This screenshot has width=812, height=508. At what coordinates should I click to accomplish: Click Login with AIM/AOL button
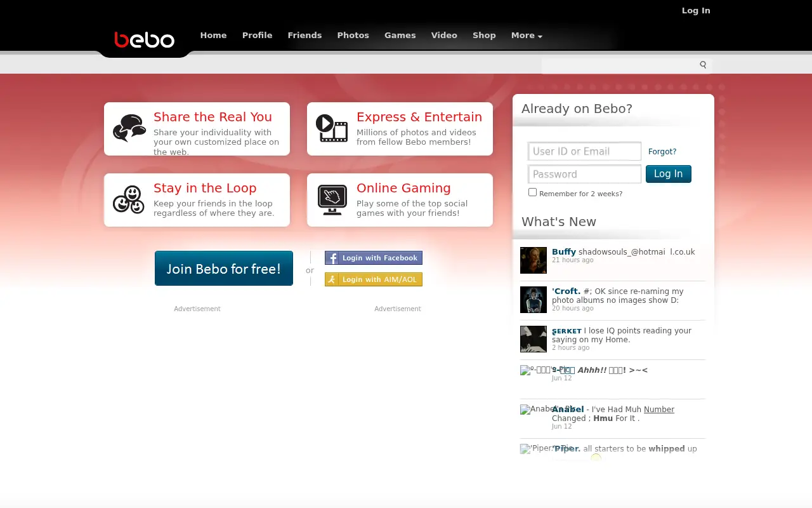pyautogui.click(x=374, y=279)
